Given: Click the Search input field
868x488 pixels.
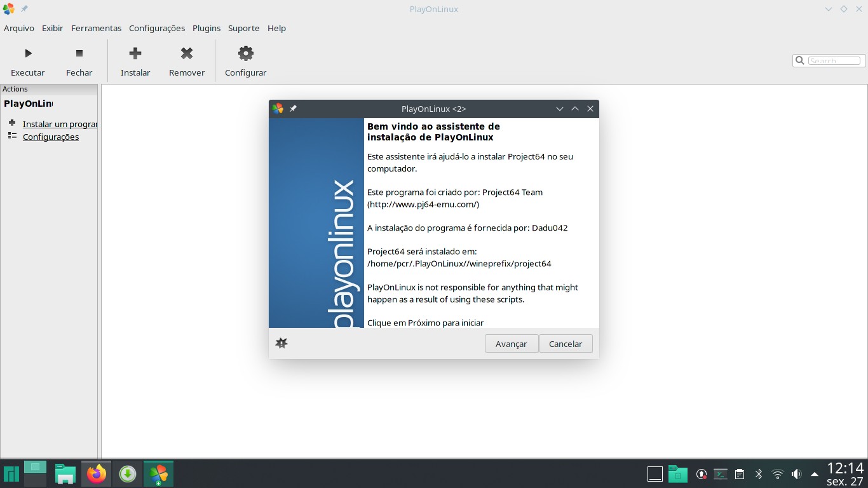Looking at the screenshot, I should tap(834, 60).
